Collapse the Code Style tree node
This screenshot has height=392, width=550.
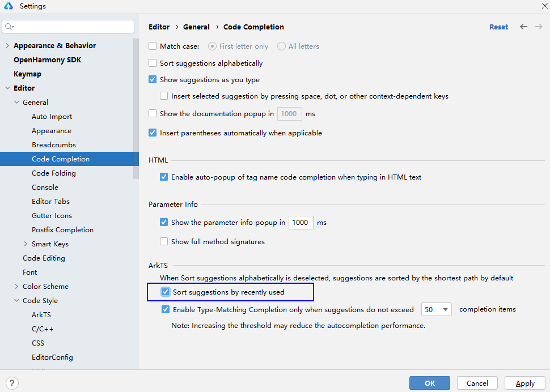pos(16,301)
